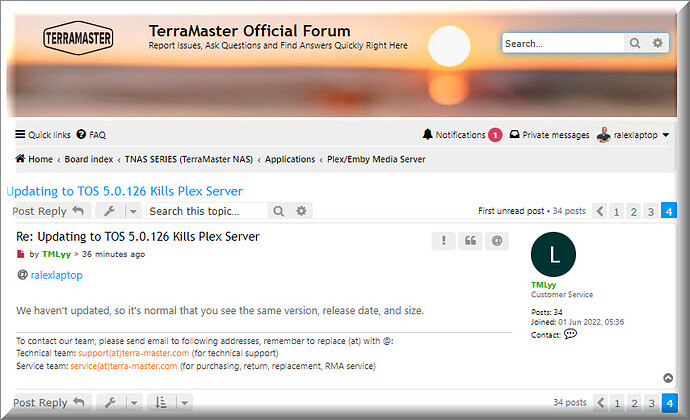Viewport: 690px width, 420px height.
Task: Click the TerraMaster logo
Action: pos(78,38)
